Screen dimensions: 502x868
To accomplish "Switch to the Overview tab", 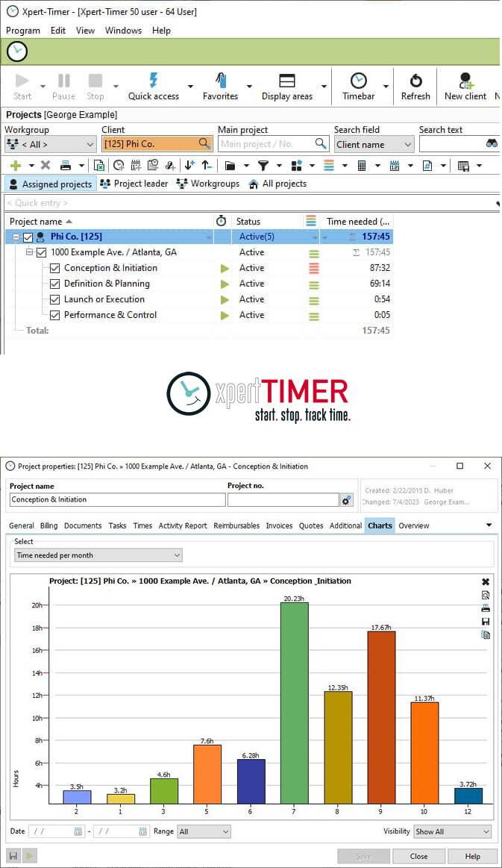I will pyautogui.click(x=414, y=526).
